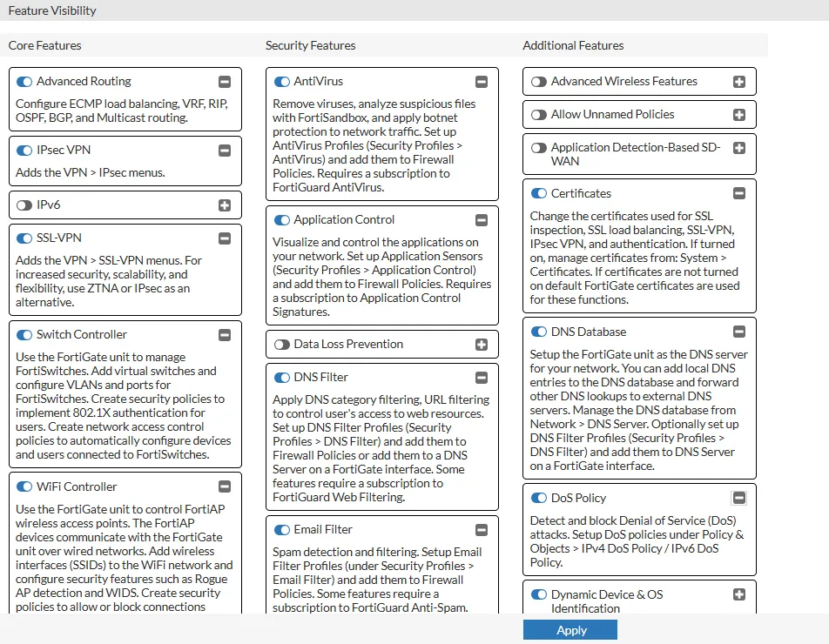829x644 pixels.
Task: Collapse Email Filter card
Action: pos(482,530)
